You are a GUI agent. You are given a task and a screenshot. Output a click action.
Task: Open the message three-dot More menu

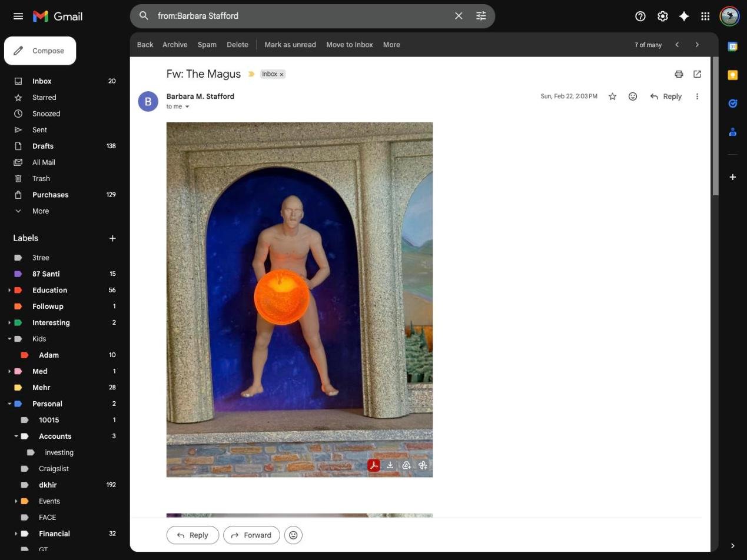(697, 96)
